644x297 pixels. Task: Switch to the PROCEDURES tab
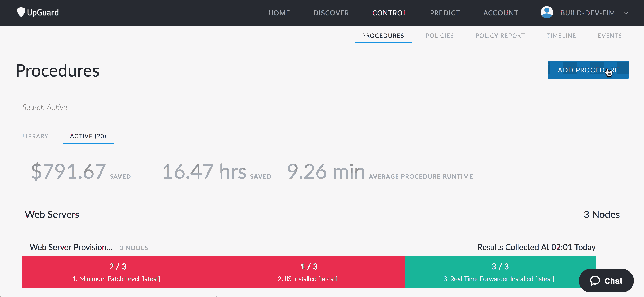(x=383, y=36)
